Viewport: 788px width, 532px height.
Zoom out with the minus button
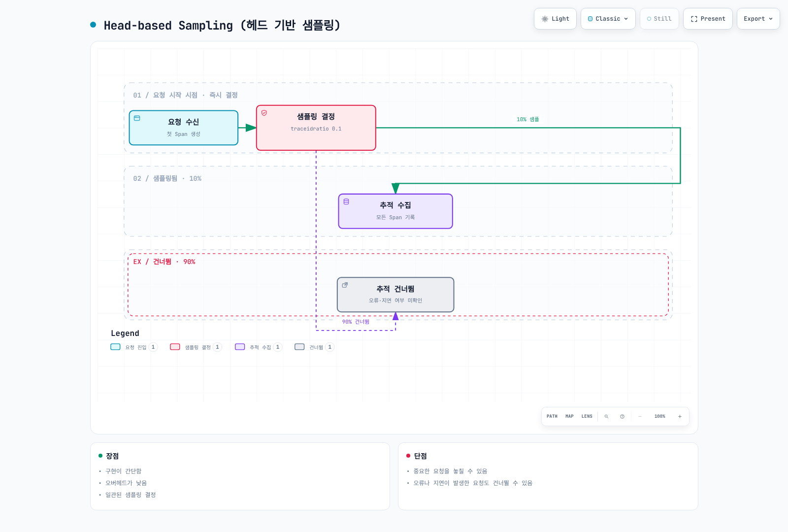tap(640, 417)
